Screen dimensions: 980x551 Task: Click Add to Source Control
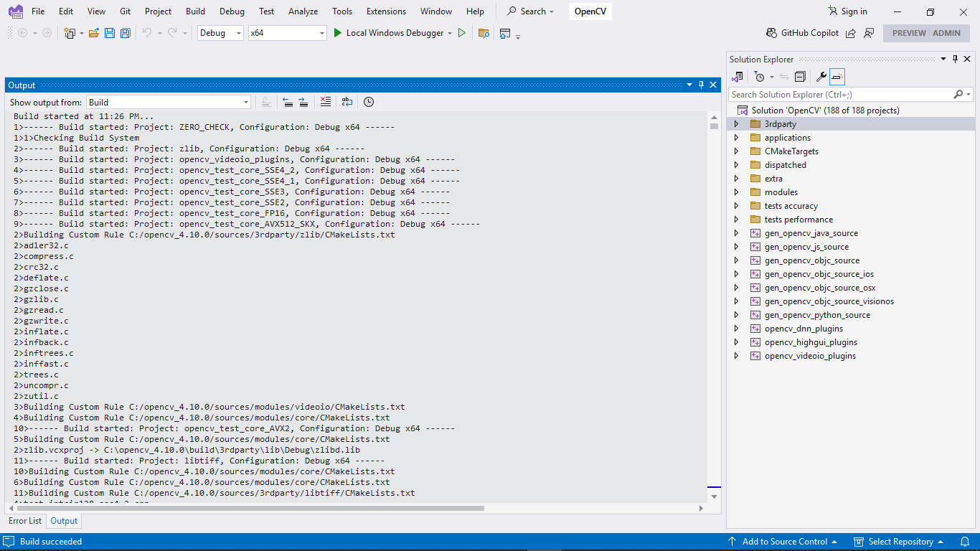pyautogui.click(x=783, y=542)
